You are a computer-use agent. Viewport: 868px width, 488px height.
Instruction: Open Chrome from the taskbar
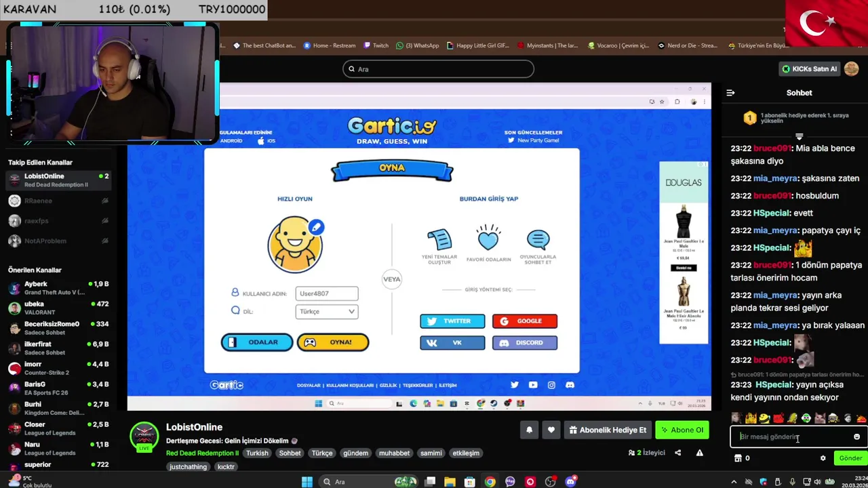490,482
